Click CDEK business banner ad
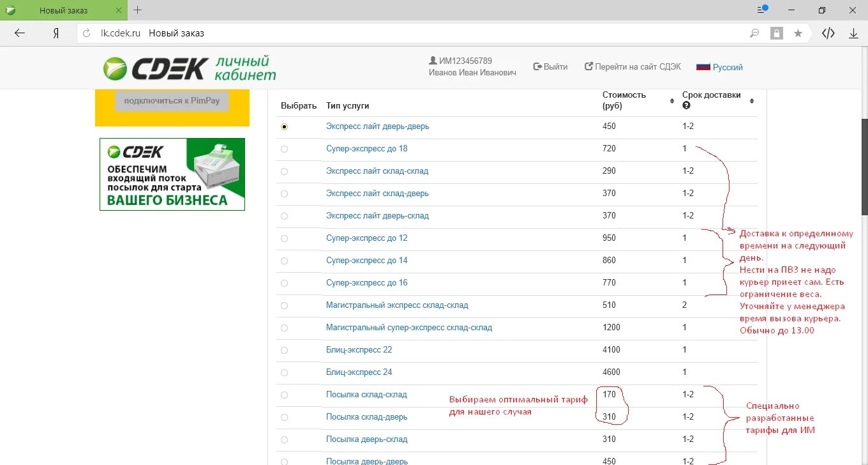 tap(172, 174)
